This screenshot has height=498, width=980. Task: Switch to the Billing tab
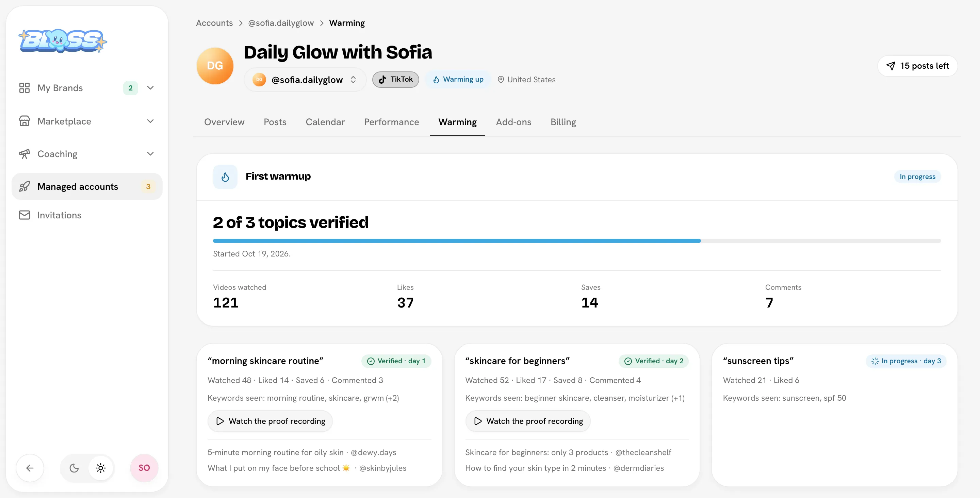click(x=563, y=122)
